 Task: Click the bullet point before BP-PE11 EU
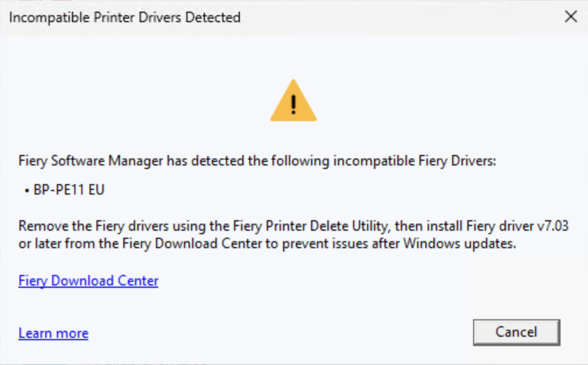(x=27, y=190)
